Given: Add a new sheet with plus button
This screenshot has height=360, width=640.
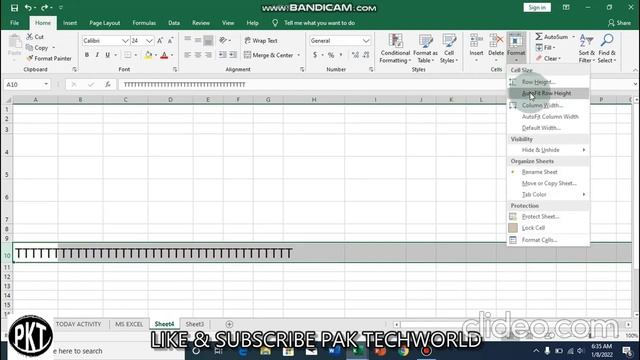Looking at the screenshot, I should tap(229, 324).
